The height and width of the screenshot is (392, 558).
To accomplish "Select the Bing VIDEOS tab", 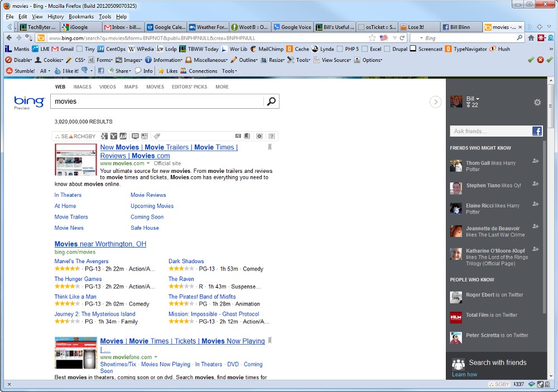I will tap(108, 87).
